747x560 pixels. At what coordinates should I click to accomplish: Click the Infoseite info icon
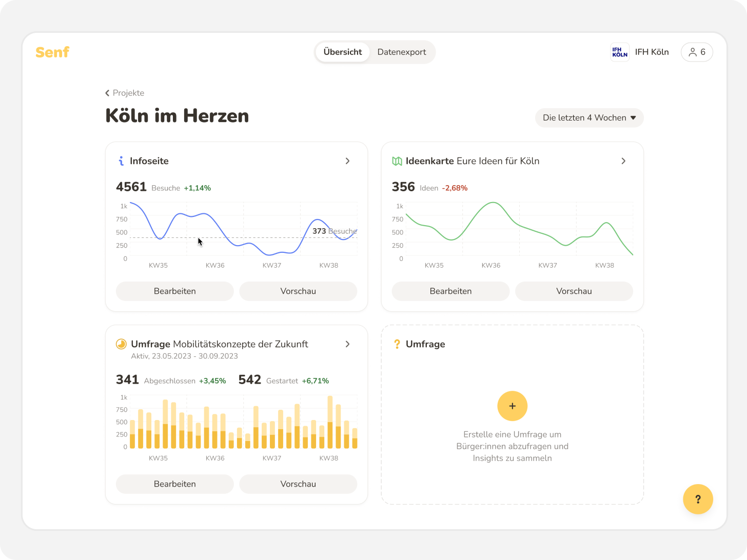(121, 161)
